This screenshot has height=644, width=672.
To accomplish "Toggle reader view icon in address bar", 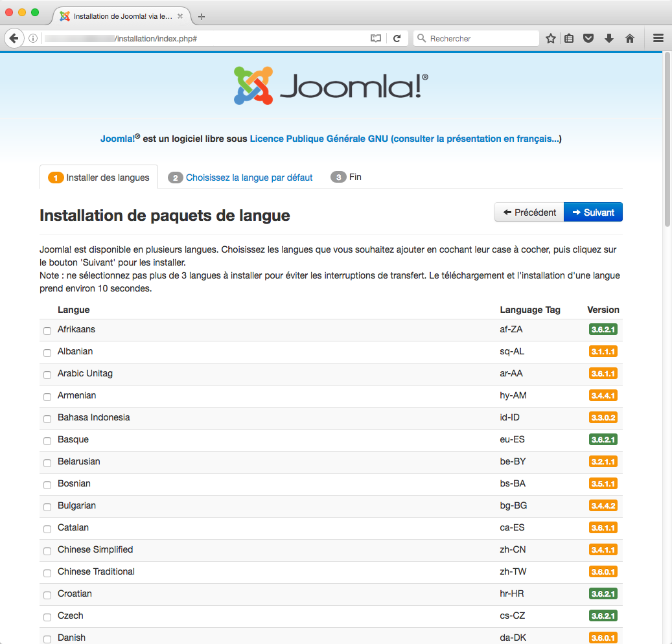I will pyautogui.click(x=375, y=39).
